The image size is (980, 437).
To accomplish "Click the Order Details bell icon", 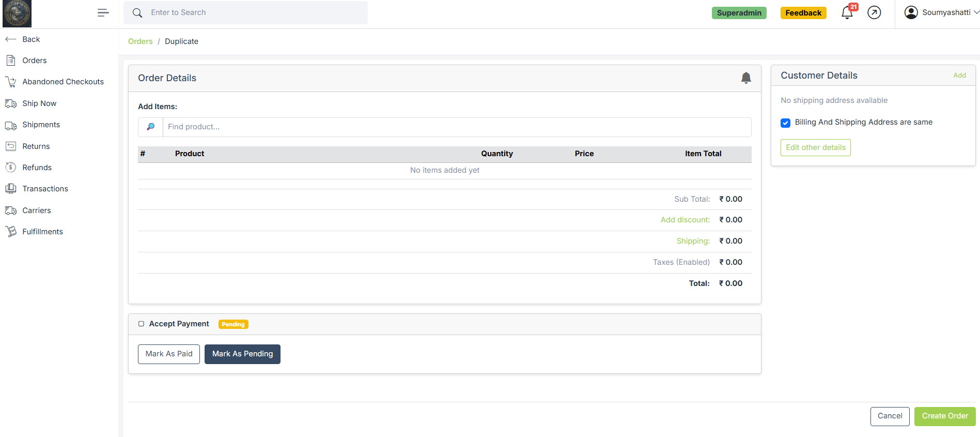I will [745, 78].
